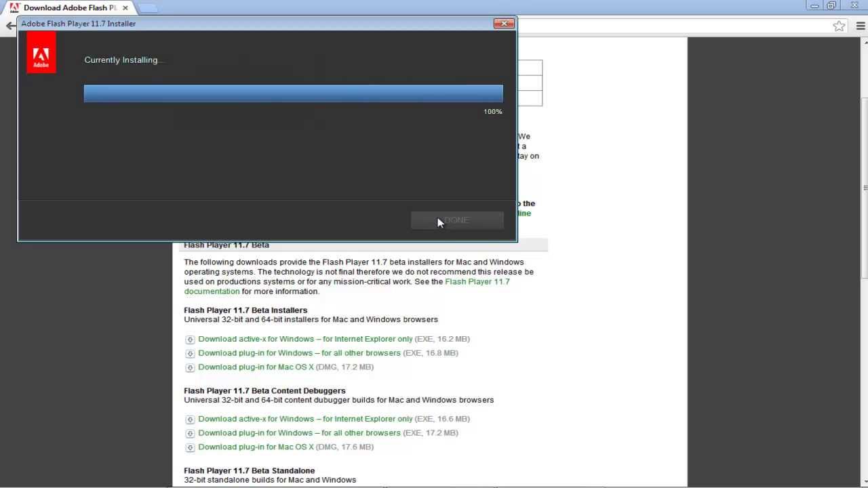868x488 pixels.
Task: Go back using the browser back arrow
Action: click(x=10, y=26)
